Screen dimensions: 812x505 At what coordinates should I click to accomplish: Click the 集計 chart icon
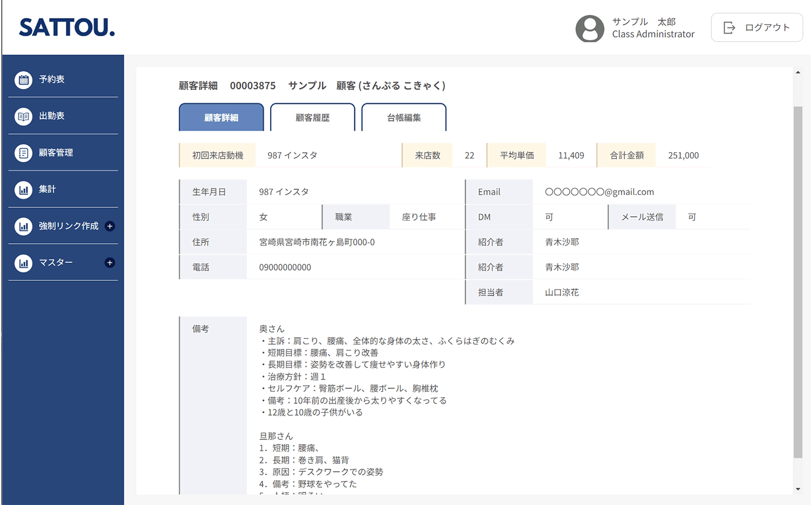(23, 189)
